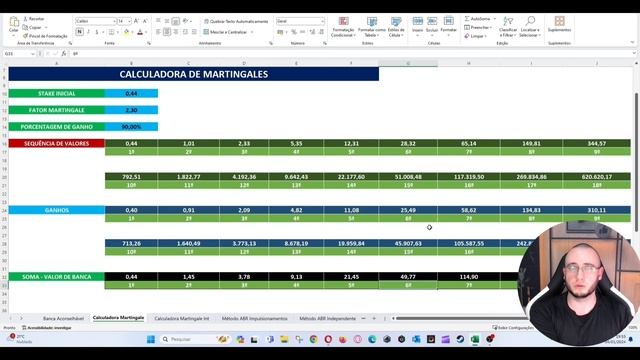Toggle center horizontal alignment
Image resolution: width=640 pixels, height=360 pixels.
[x=167, y=32]
